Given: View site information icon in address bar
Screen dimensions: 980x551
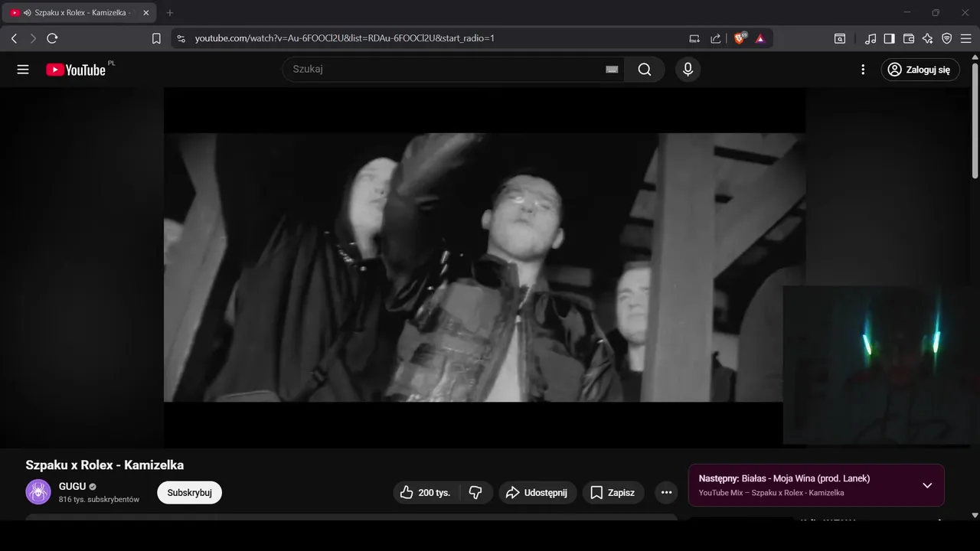Looking at the screenshot, I should click(181, 38).
